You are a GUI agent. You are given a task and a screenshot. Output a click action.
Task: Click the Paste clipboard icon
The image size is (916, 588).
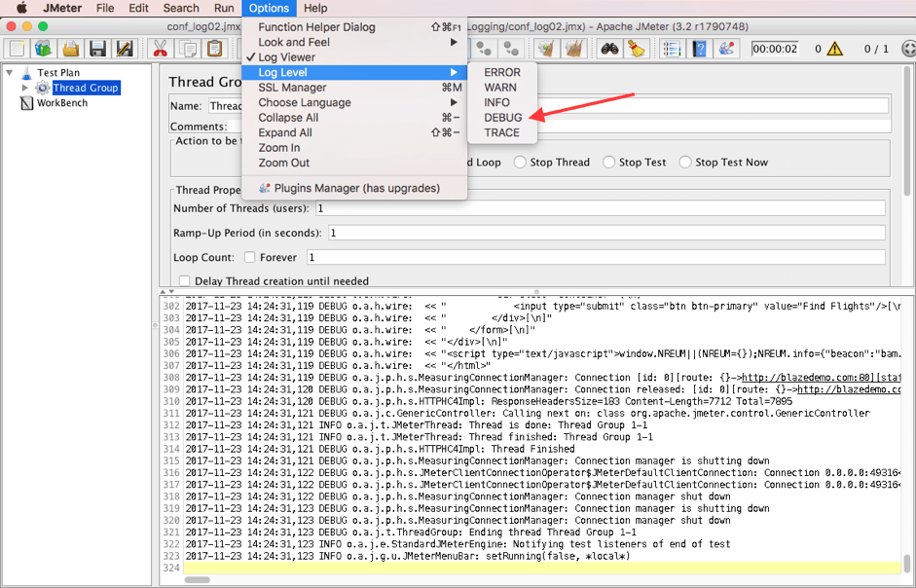tap(214, 49)
